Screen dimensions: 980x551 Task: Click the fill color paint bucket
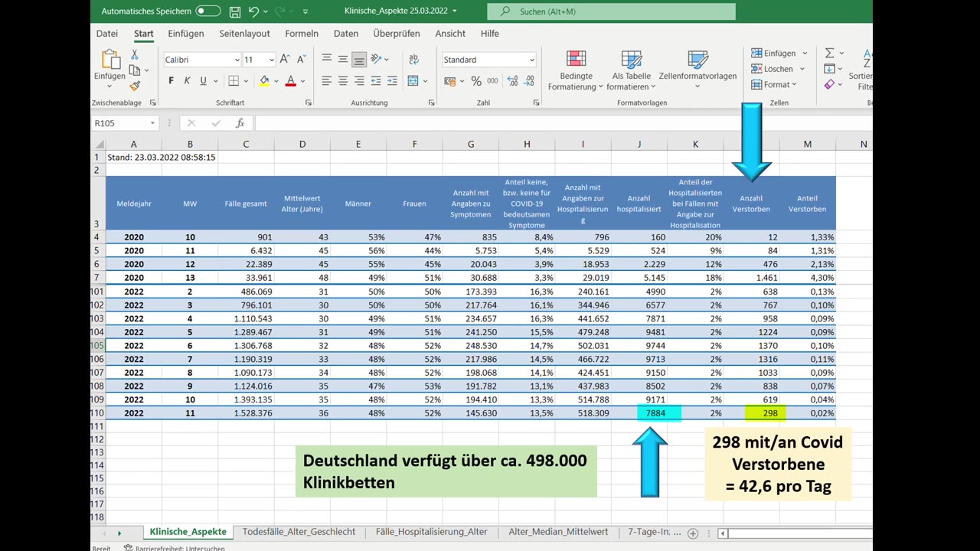(264, 81)
